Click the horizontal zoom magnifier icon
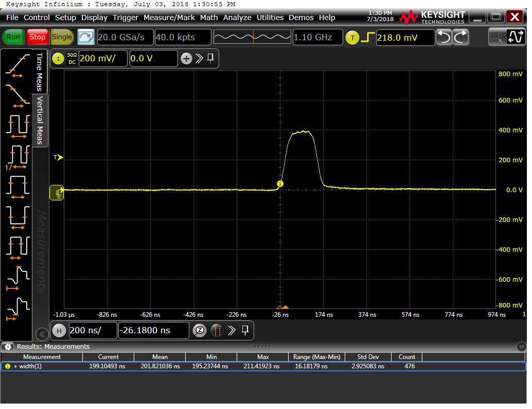The width and height of the screenshot is (532, 409). point(199,331)
